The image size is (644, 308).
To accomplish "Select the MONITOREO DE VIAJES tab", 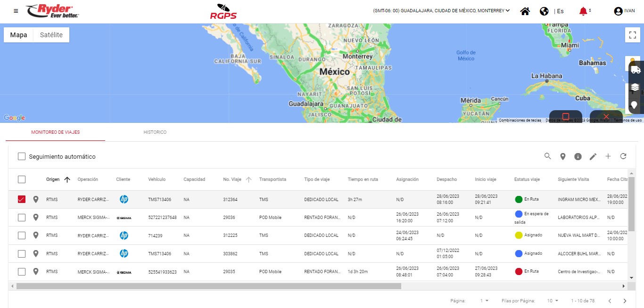I will coord(55,132).
